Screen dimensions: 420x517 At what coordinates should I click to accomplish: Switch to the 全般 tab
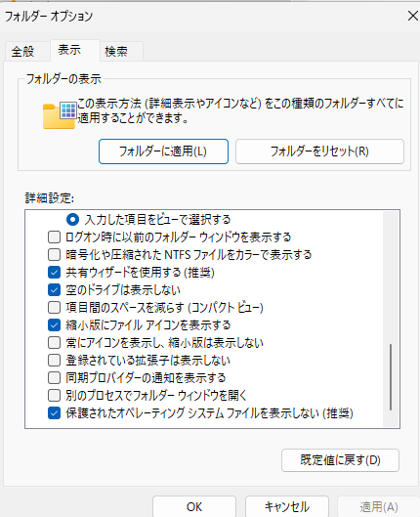coord(22,52)
